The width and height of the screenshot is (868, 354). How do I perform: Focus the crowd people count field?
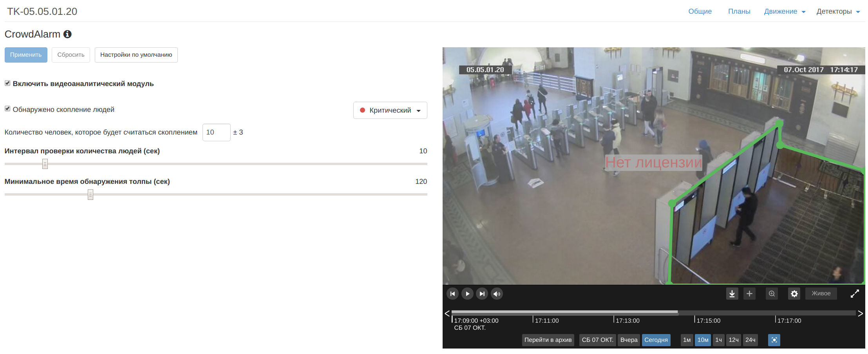click(216, 132)
